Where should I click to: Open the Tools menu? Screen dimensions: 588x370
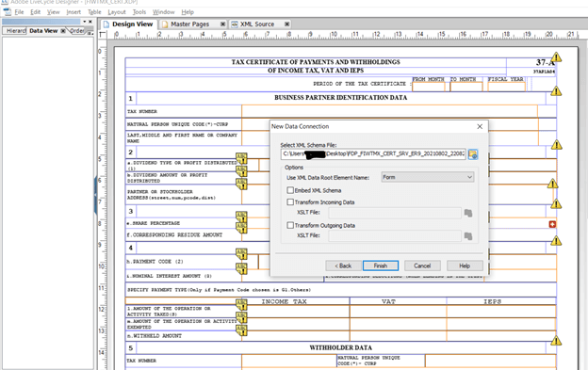[x=139, y=12]
